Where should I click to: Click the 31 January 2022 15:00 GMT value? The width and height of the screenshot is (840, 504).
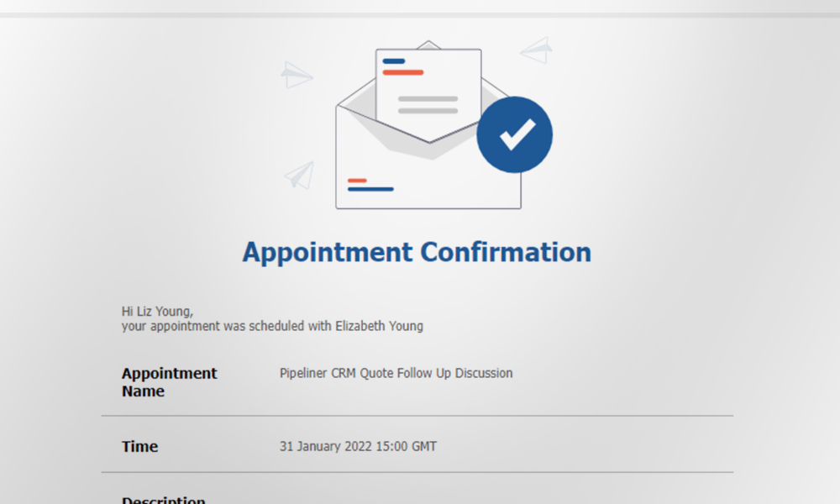358,447
